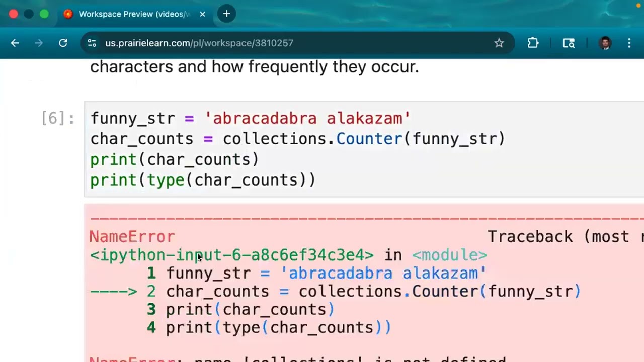Screen dimensions: 644x362
Task: Open the Extensions puzzle icon
Action: 533,43
